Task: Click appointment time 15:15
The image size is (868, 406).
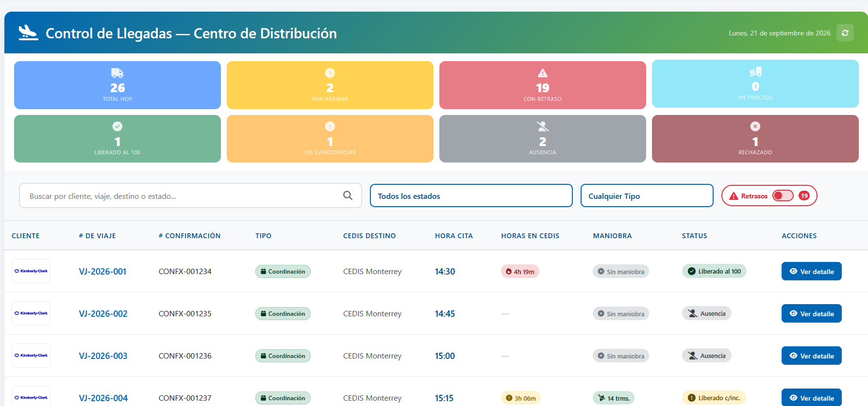Action: pos(444,398)
